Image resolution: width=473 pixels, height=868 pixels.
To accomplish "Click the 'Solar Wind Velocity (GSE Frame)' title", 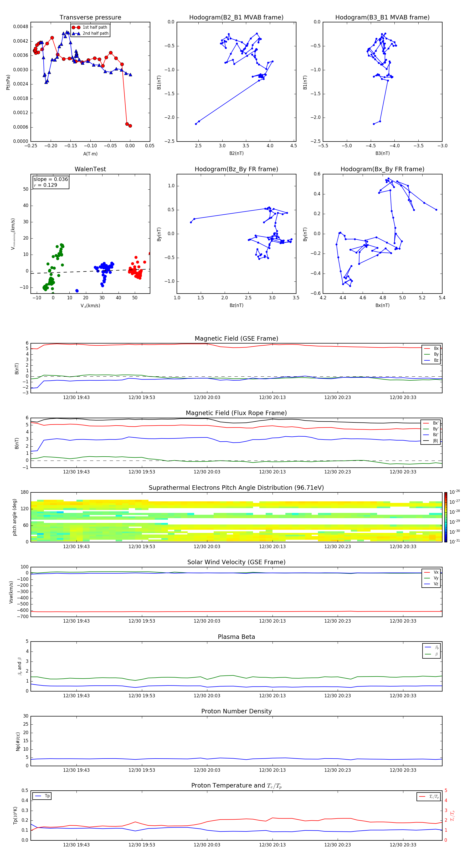I will (x=236, y=562).
